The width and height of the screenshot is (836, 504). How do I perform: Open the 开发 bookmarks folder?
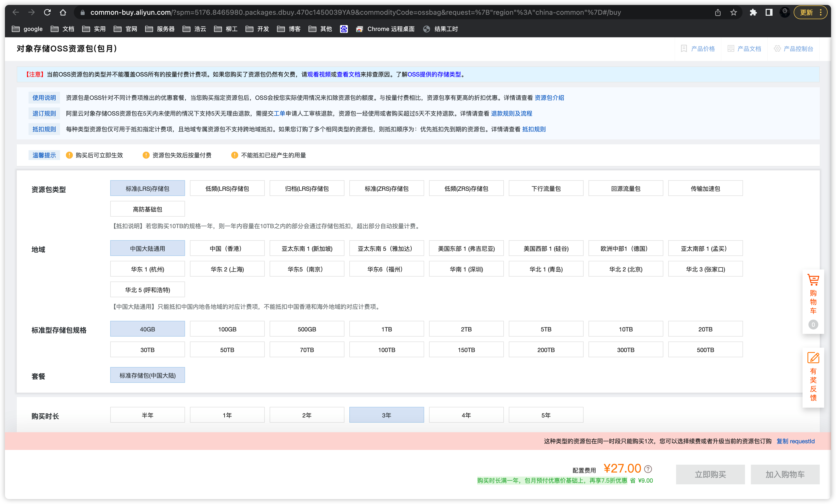tap(257, 29)
